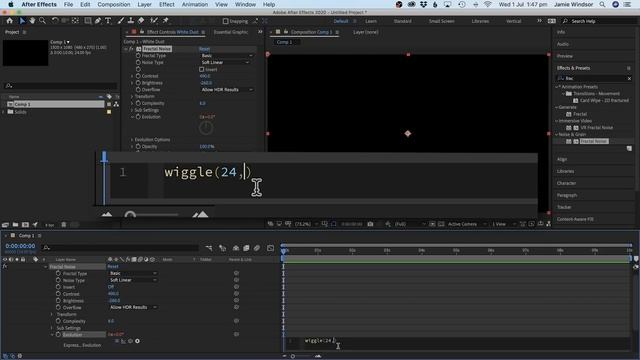640x360 pixels.
Task: Select the Roto Brush tool
Action: [x=154, y=20]
